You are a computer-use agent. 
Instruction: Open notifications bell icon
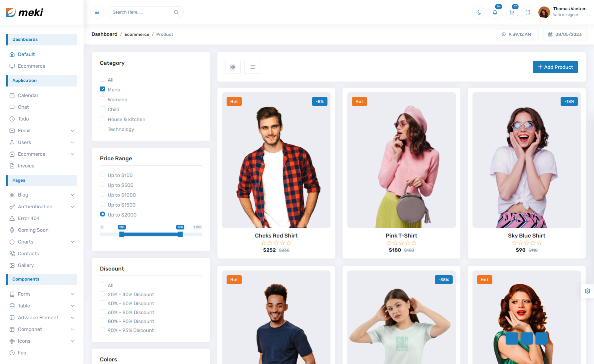tap(495, 12)
